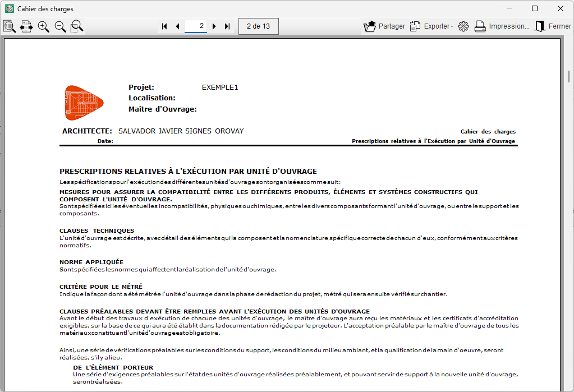Click 'PRESCRIPTIONS RELATIVES À L'EXÉCUTION' main title
574x392 pixels.
tap(188, 171)
